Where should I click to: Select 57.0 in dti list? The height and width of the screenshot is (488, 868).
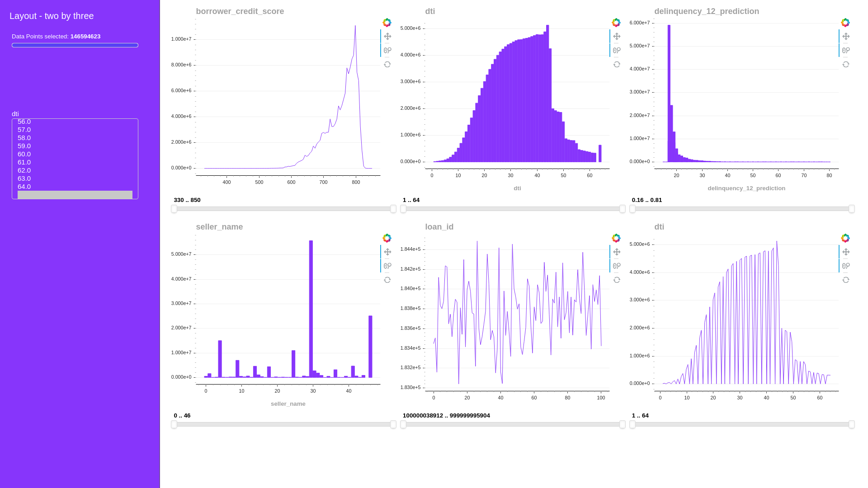click(x=75, y=130)
